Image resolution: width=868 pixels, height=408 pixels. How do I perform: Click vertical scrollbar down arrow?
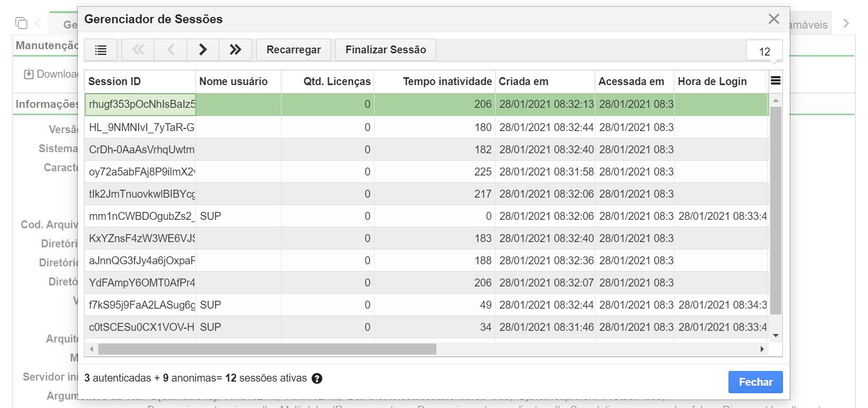click(776, 336)
